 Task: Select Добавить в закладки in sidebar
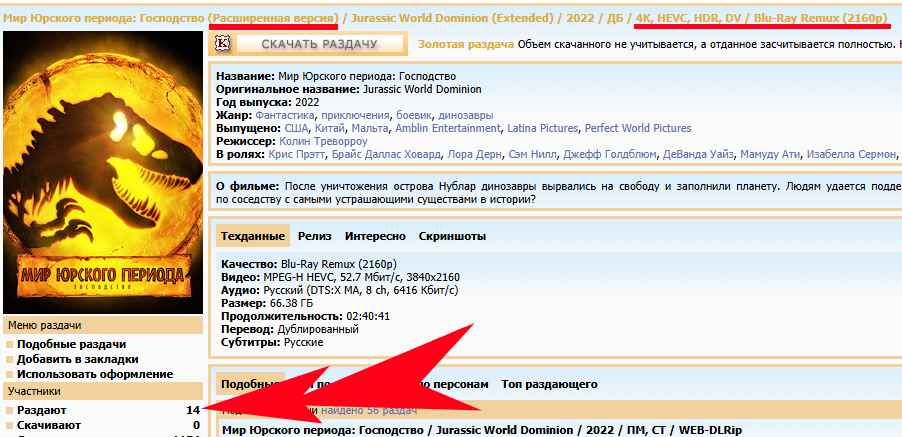click(x=78, y=359)
